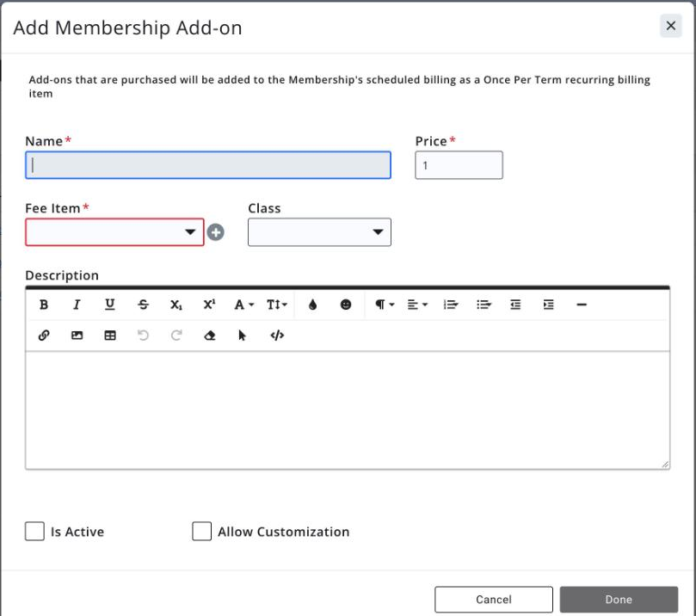This screenshot has width=696, height=616.
Task: Open the font size dropdown
Action: [276, 305]
